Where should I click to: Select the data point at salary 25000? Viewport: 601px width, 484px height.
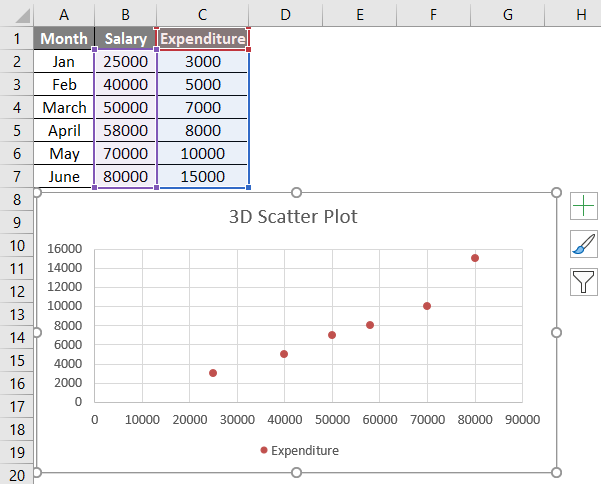(213, 373)
